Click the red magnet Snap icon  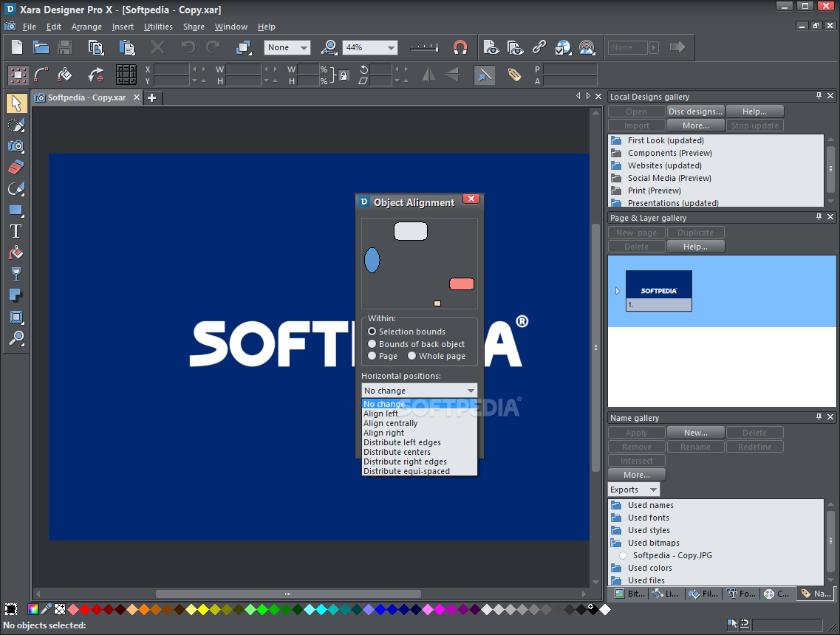click(460, 48)
